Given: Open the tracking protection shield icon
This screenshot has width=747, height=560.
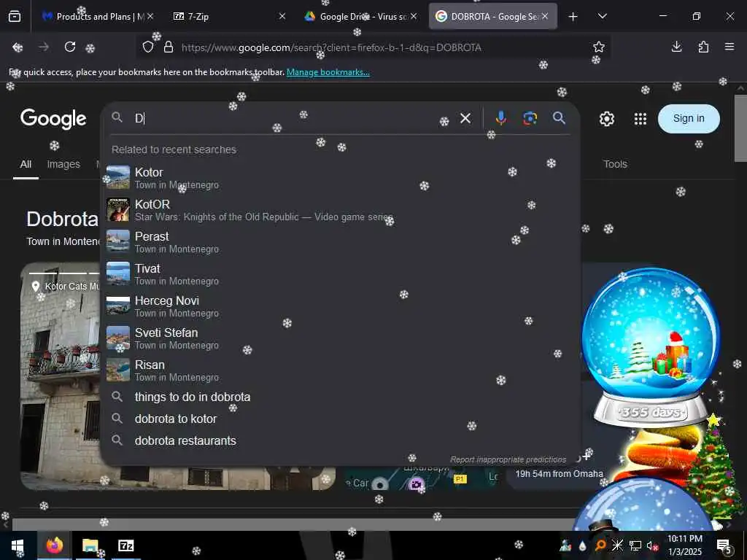Looking at the screenshot, I should (148, 47).
